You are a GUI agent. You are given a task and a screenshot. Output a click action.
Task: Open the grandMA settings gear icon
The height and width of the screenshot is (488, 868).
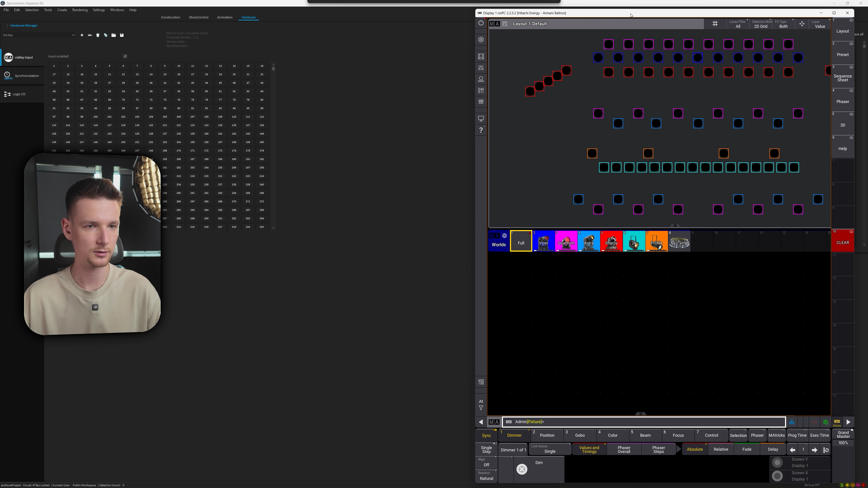tap(481, 40)
